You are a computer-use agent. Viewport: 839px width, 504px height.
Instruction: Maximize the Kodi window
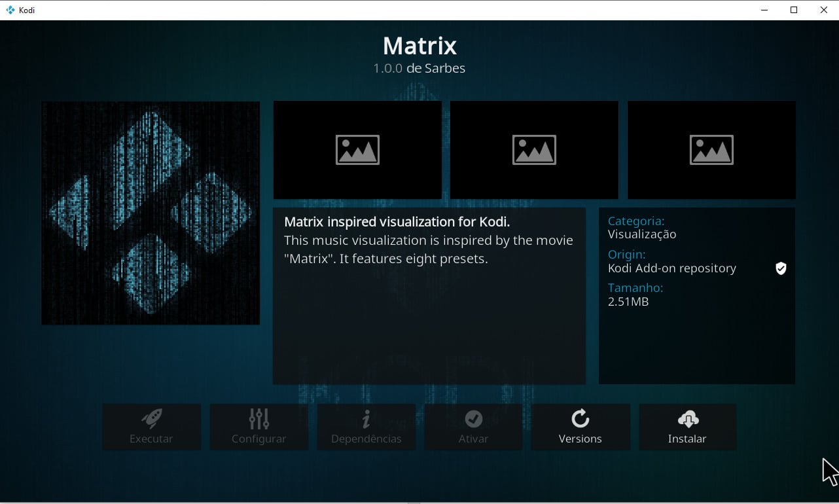794,10
